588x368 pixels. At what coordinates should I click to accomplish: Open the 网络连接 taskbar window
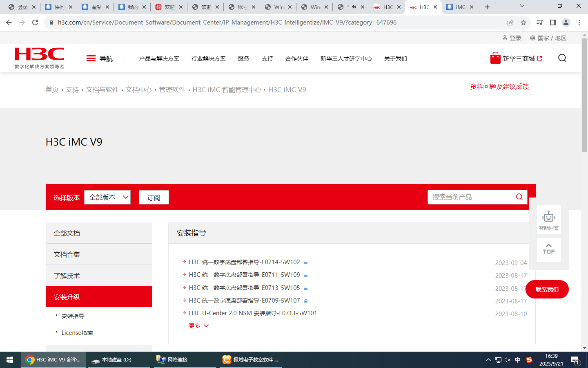[185, 360]
